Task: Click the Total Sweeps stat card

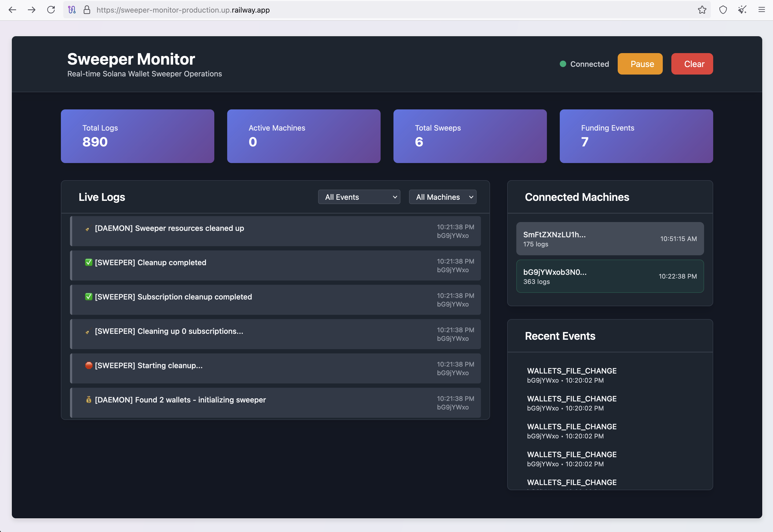Action: click(x=470, y=136)
